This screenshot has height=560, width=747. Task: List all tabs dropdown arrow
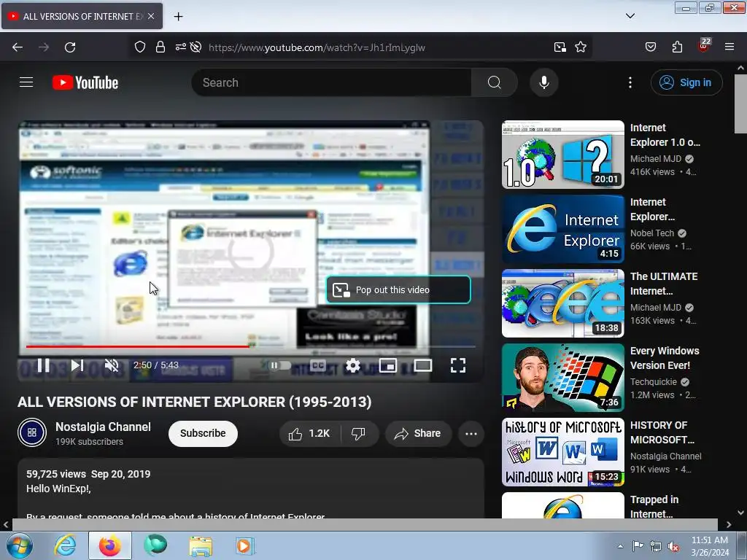point(630,16)
